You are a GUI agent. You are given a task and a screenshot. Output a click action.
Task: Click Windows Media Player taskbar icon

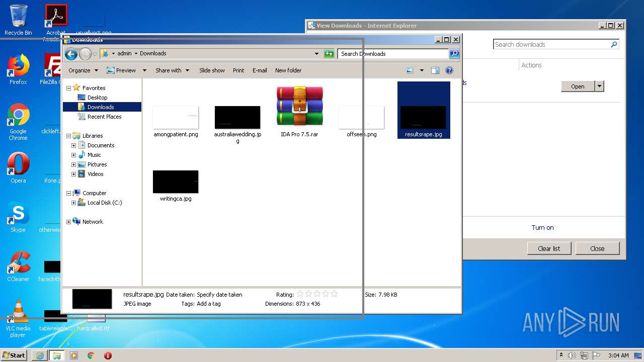[x=74, y=355]
